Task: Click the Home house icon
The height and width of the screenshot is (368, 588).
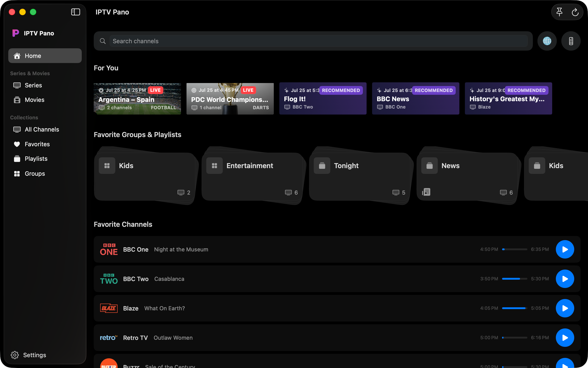Action: (x=17, y=56)
